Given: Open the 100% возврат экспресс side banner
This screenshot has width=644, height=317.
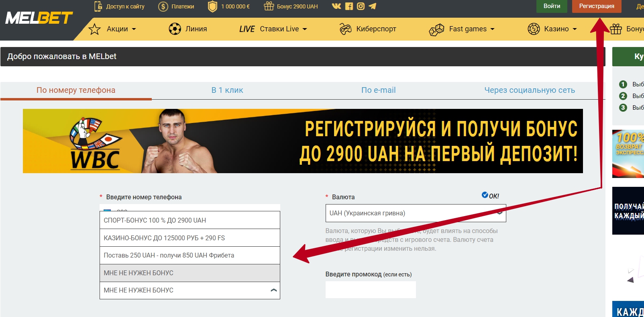Looking at the screenshot, I should (x=628, y=153).
